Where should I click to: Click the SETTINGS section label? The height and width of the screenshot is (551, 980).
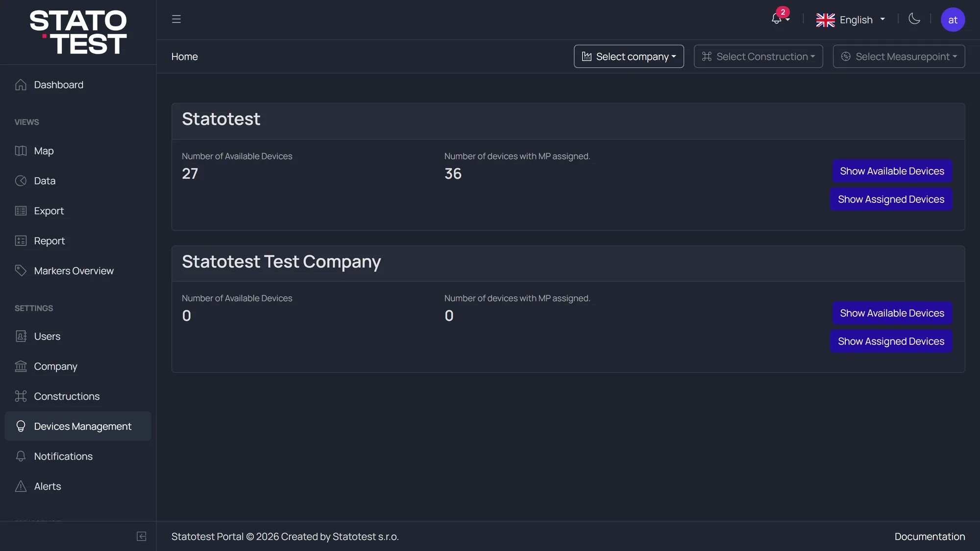34,308
